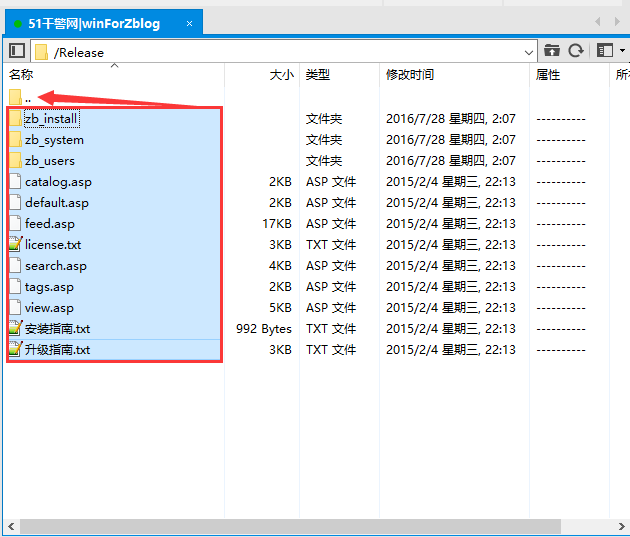Select the .. parent directory folder icon

[x=15, y=97]
